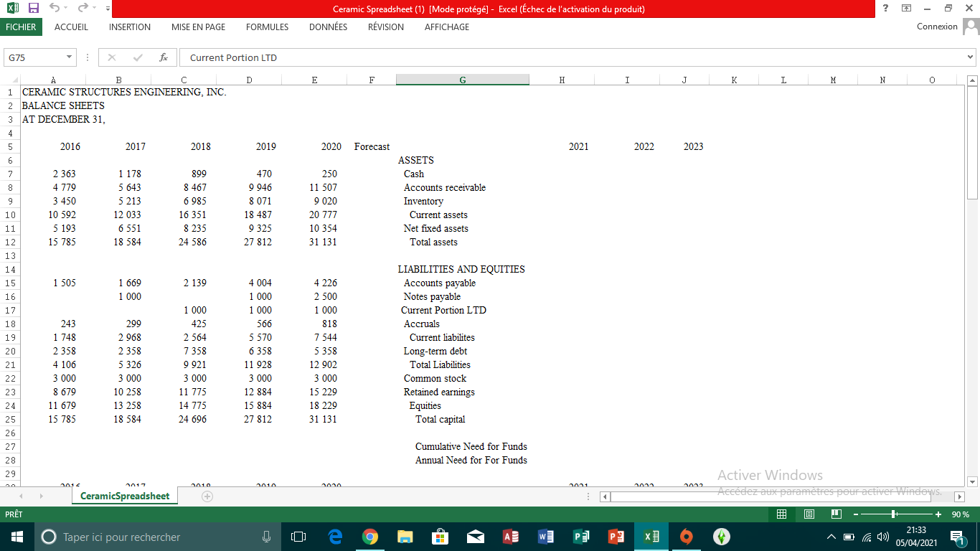Click the Confirm entry checkmark icon
Image resolution: width=980 pixels, height=551 pixels.
138,57
